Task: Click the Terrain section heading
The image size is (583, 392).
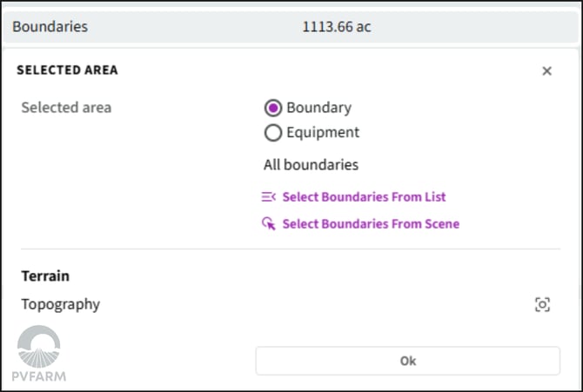Action: [45, 276]
